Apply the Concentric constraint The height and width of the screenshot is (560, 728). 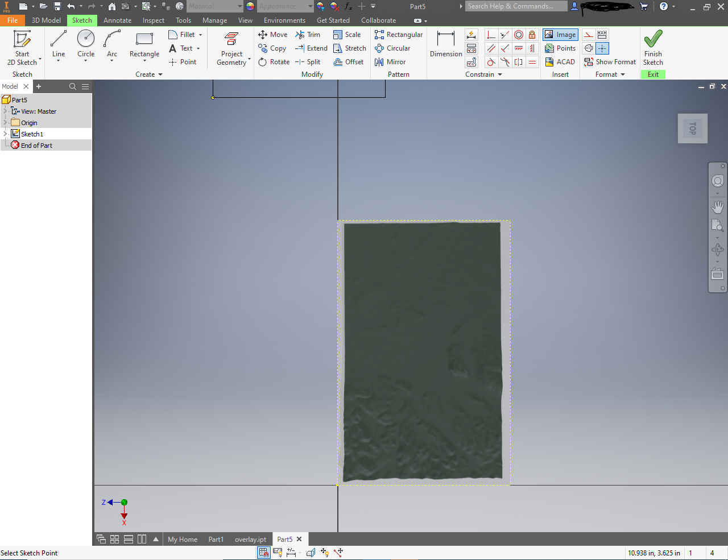coord(519,35)
